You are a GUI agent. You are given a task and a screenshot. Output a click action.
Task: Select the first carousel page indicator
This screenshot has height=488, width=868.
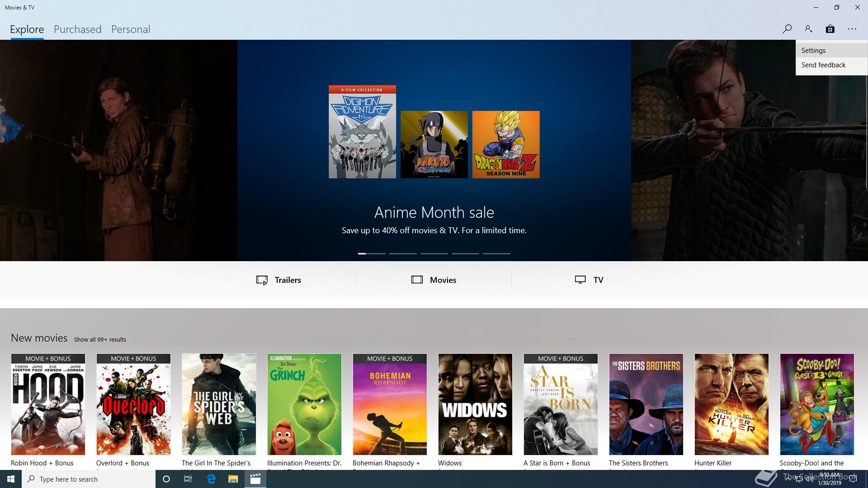point(372,253)
